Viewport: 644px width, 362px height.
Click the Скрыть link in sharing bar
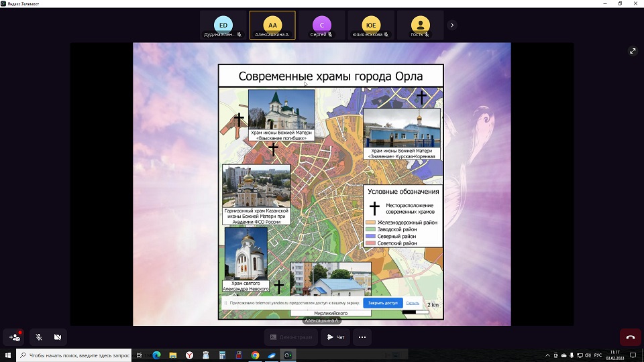(x=413, y=303)
